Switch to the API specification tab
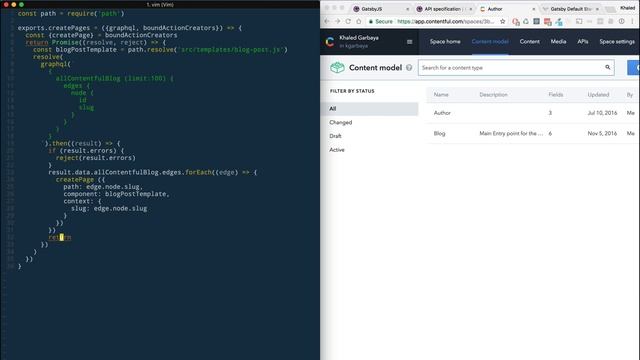 443,9
